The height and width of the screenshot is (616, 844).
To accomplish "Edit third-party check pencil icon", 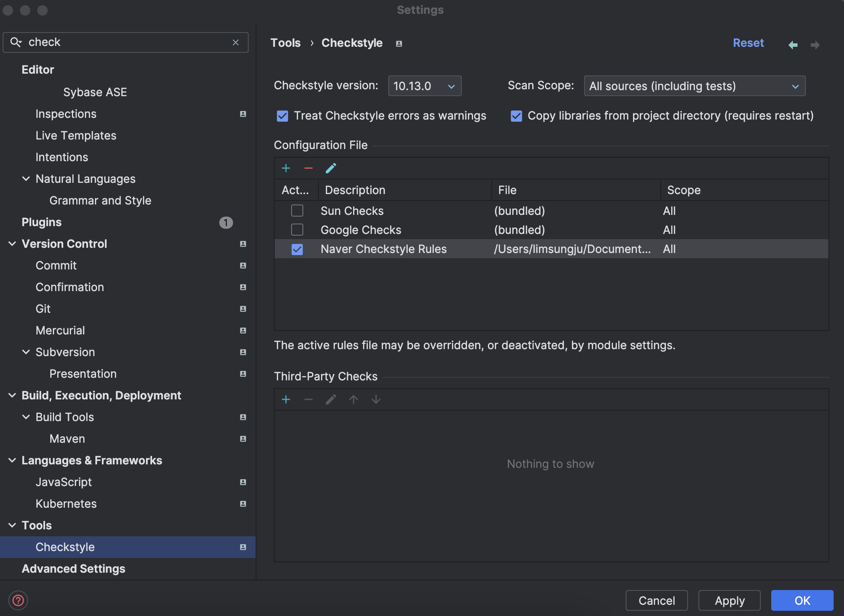I will pyautogui.click(x=331, y=399).
